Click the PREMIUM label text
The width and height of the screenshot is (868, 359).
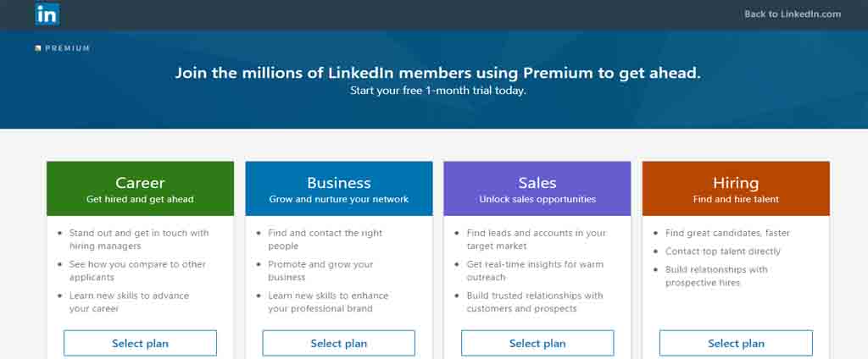click(68, 48)
